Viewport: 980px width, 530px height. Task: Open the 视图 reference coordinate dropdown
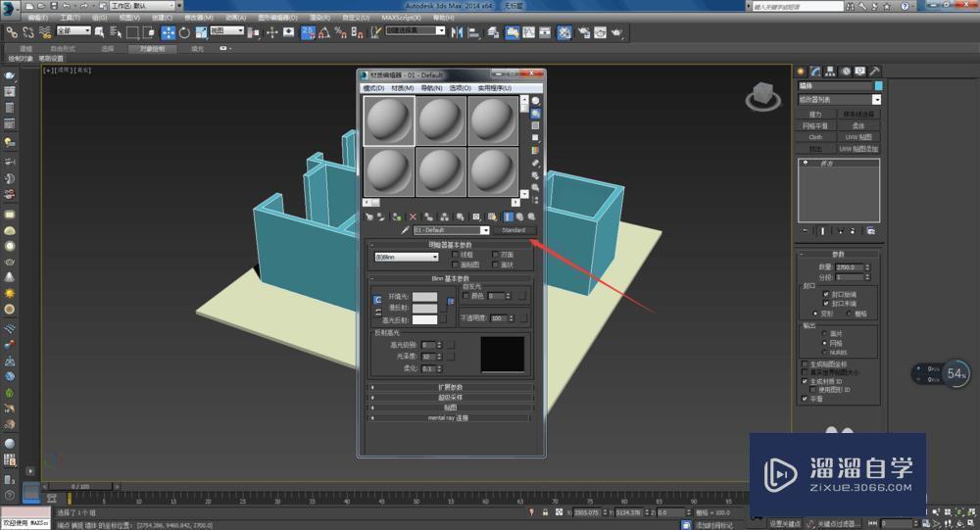tap(226, 30)
